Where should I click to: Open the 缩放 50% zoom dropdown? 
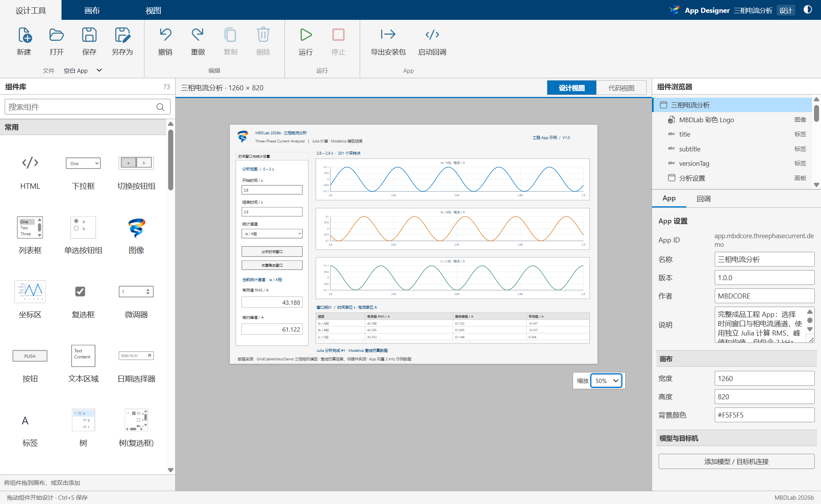[x=606, y=381]
